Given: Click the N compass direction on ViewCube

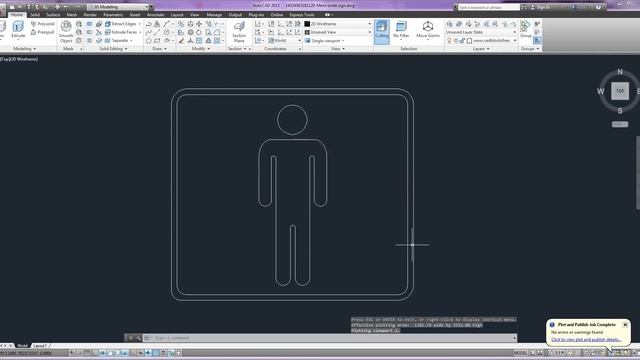Looking at the screenshot, I should 620,72.
